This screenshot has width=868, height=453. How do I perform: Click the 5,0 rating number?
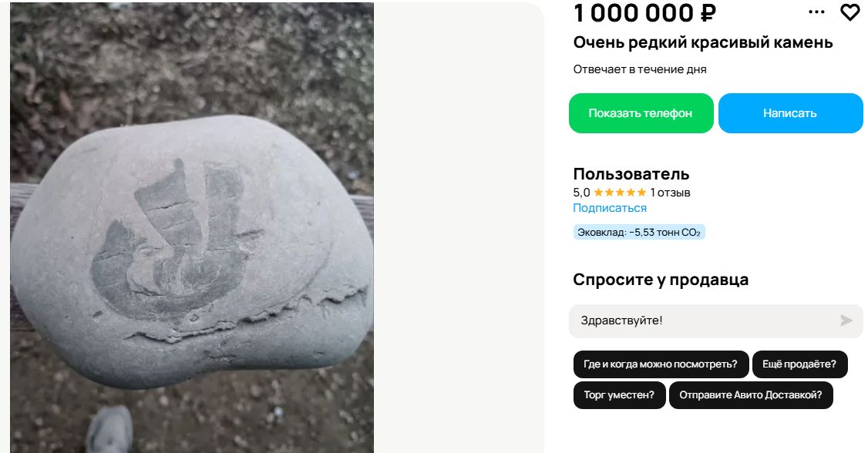click(x=581, y=193)
